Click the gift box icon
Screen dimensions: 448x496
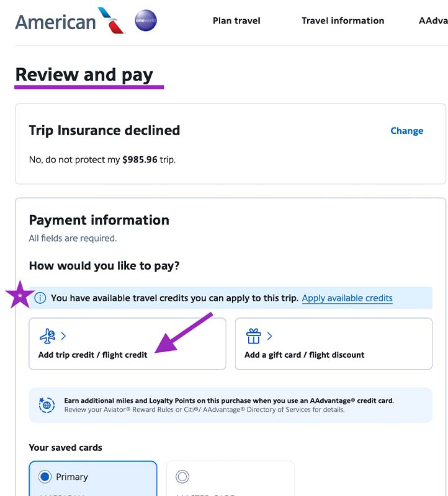point(253,335)
